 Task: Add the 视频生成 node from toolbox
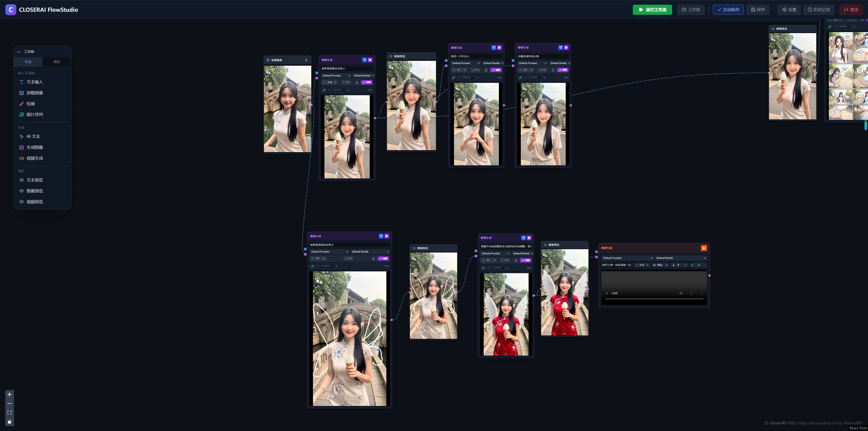pos(35,158)
